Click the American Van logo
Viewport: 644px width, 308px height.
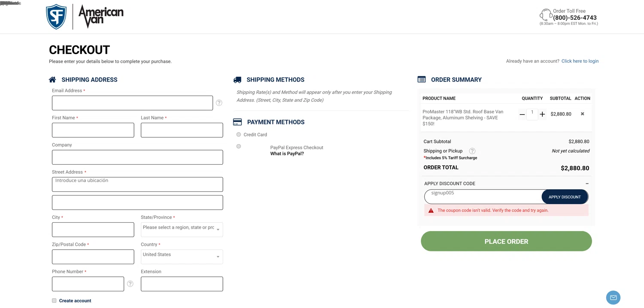[101, 17]
